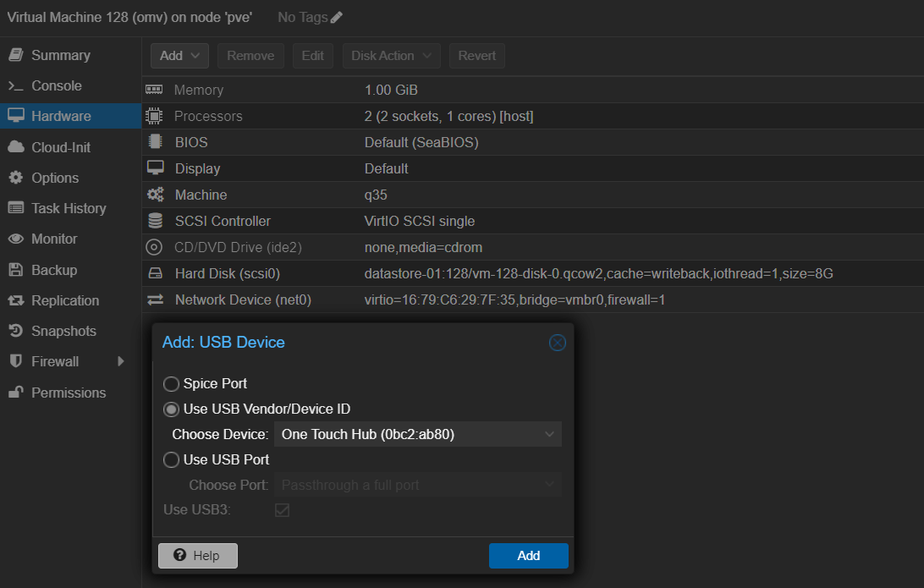Close the Add USB Device dialog

coord(557,343)
